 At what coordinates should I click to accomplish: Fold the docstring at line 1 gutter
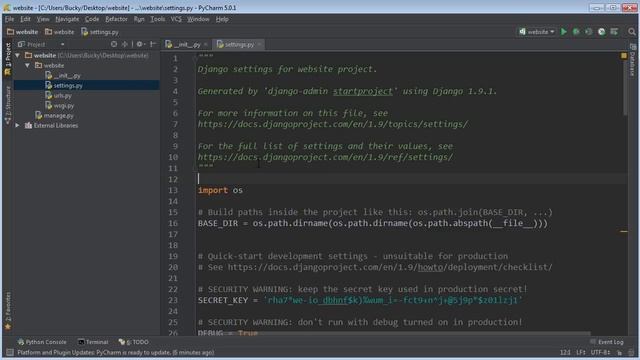[x=195, y=58]
